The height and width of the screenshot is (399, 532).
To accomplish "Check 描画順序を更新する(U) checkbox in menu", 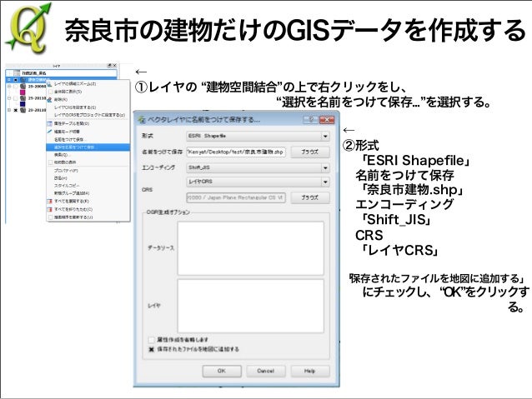I will click(x=51, y=217).
